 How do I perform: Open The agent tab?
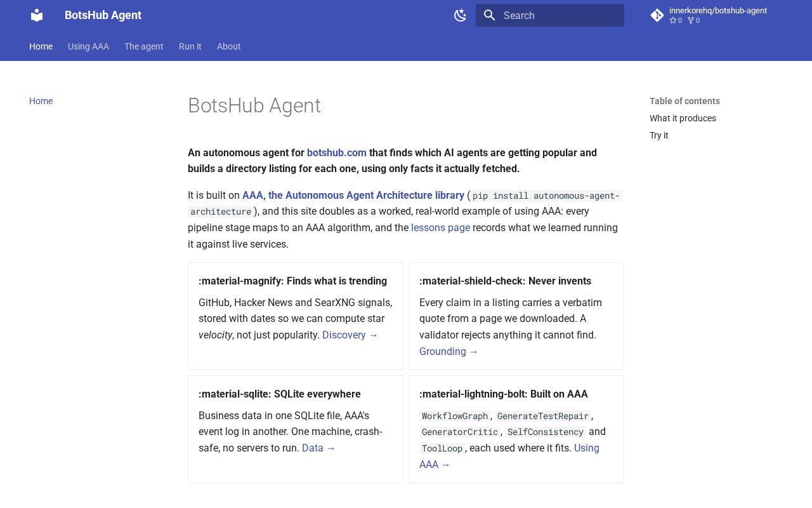144,46
